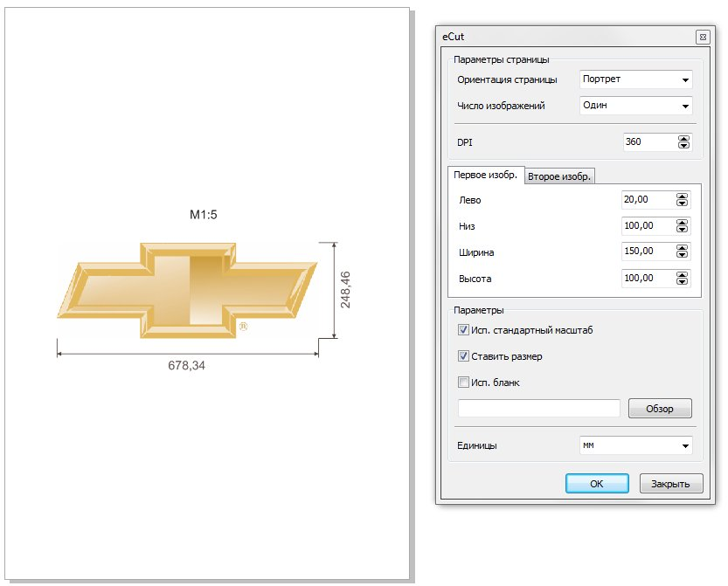Enable the Исп. бланк checkbox
Image resolution: width=728 pixels, height=586 pixels.
pyautogui.click(x=463, y=382)
